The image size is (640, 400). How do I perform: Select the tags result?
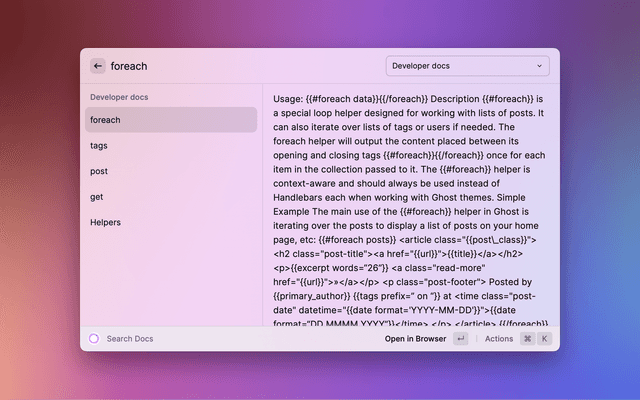pyautogui.click(x=168, y=146)
